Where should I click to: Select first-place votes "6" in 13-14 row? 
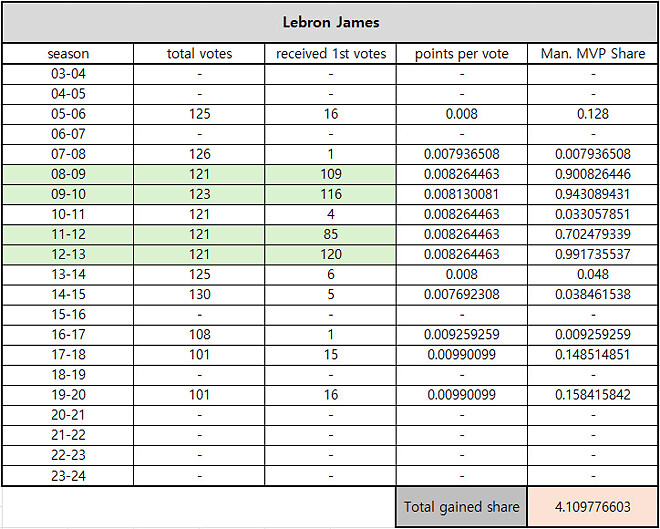tap(330, 275)
